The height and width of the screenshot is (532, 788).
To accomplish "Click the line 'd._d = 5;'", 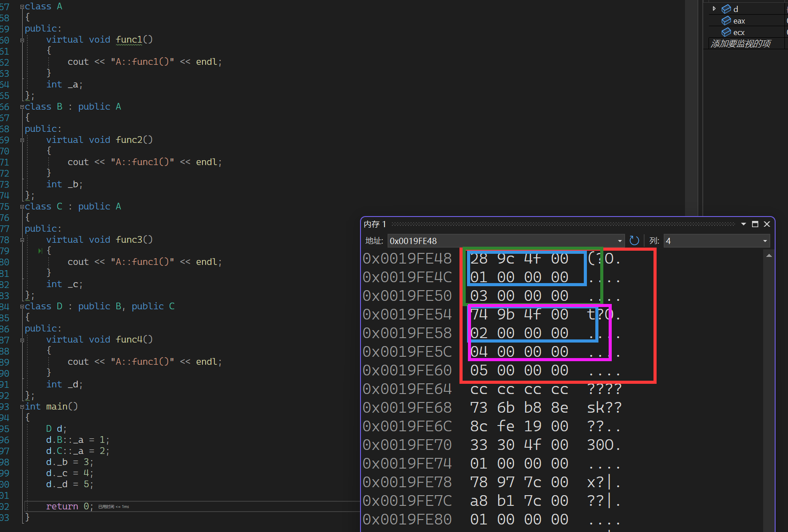I will [x=70, y=485].
